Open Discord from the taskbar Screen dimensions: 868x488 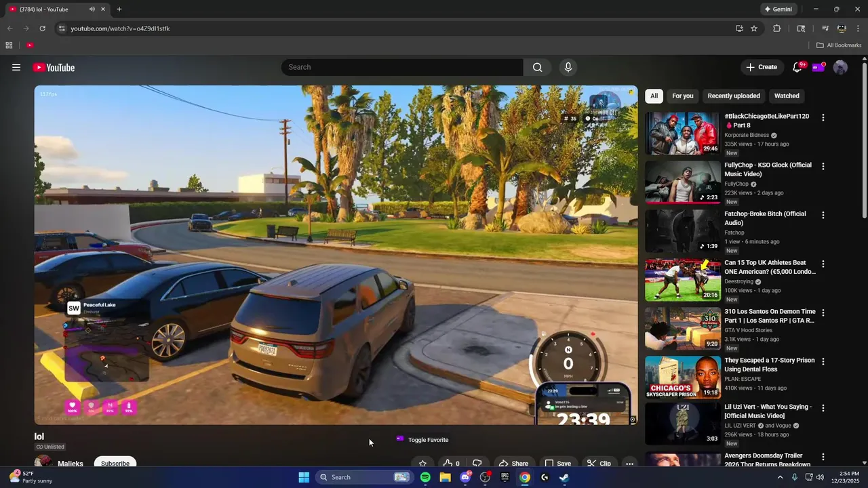[x=465, y=477]
